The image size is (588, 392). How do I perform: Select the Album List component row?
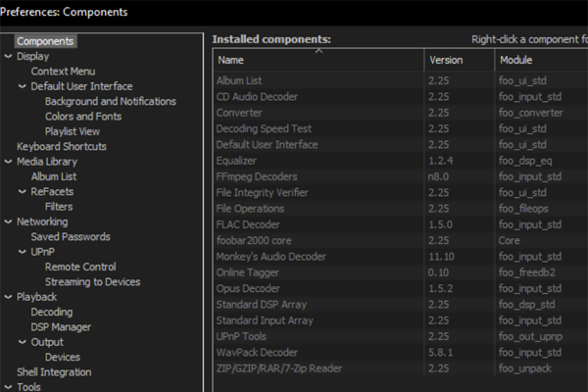[401, 80]
